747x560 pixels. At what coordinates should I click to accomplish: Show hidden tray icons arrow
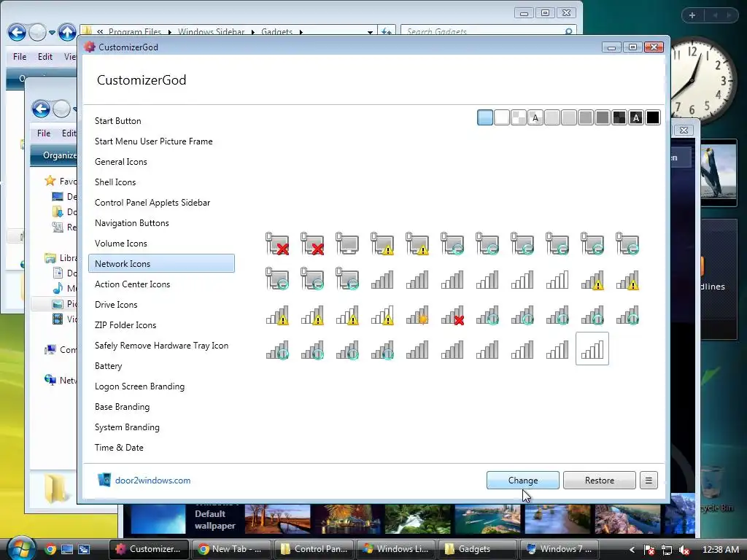[632, 550]
